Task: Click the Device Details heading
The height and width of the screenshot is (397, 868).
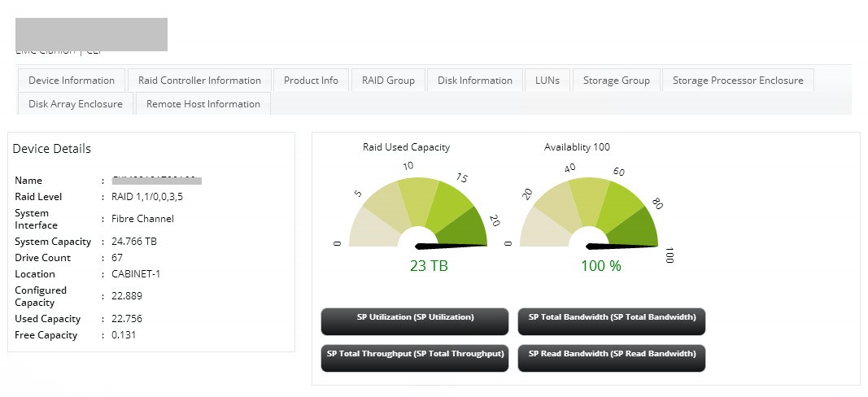Action: pos(52,149)
